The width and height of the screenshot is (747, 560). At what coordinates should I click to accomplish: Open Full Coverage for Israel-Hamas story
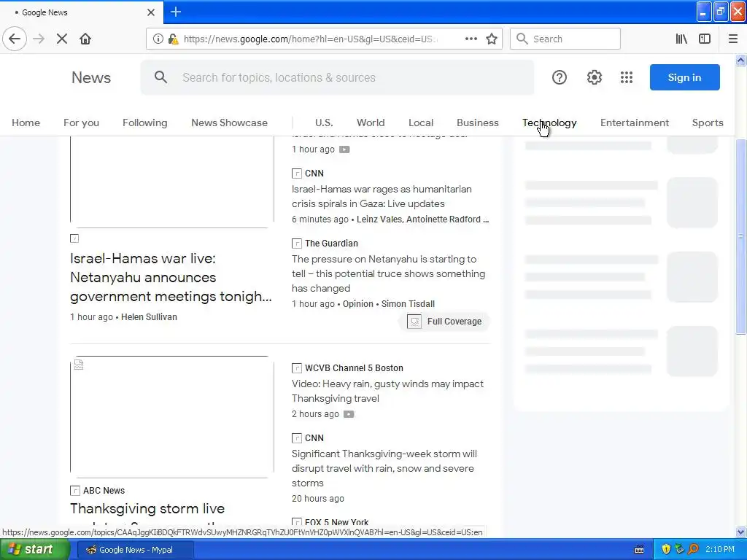(444, 322)
